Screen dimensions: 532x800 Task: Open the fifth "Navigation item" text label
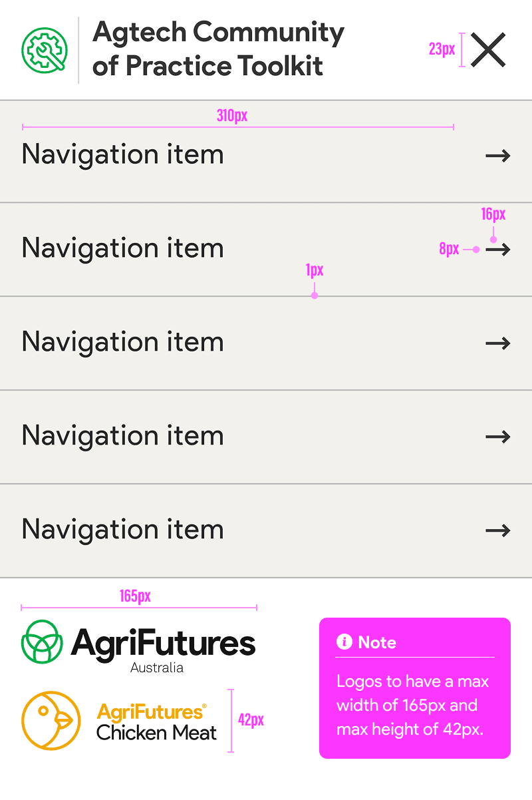122,530
